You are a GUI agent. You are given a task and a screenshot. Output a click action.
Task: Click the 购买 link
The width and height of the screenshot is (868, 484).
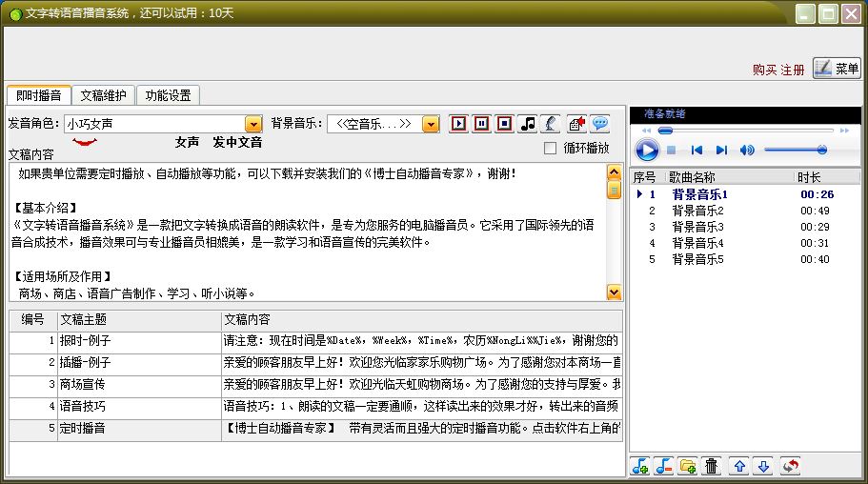tap(764, 70)
